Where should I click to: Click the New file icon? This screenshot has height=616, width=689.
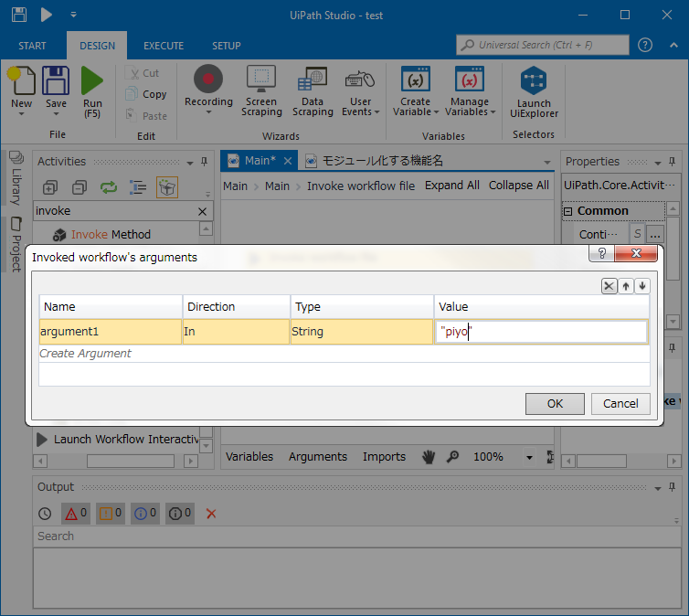21,80
